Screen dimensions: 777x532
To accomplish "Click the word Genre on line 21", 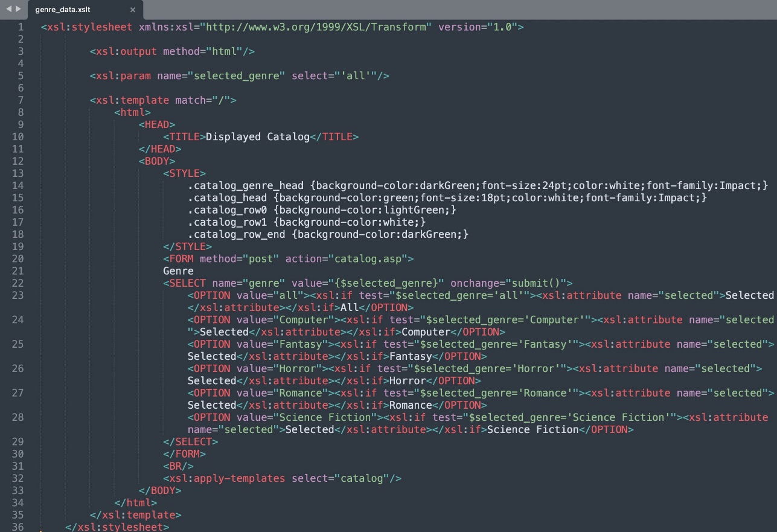I will (178, 271).
